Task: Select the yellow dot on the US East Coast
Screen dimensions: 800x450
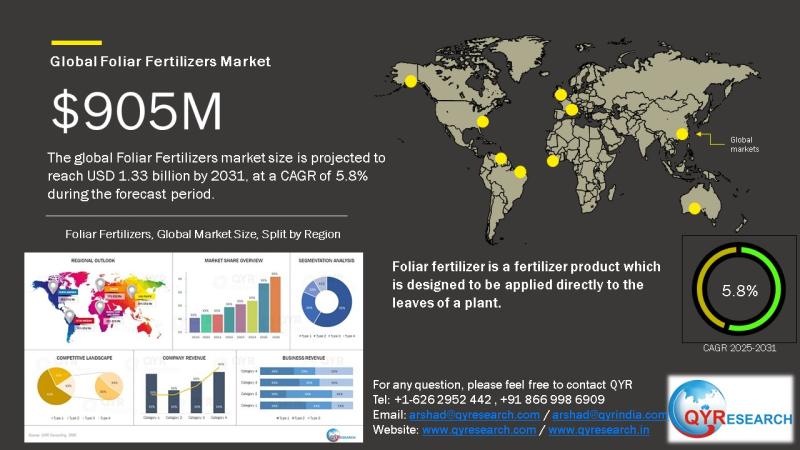Action: pyautogui.click(x=483, y=121)
